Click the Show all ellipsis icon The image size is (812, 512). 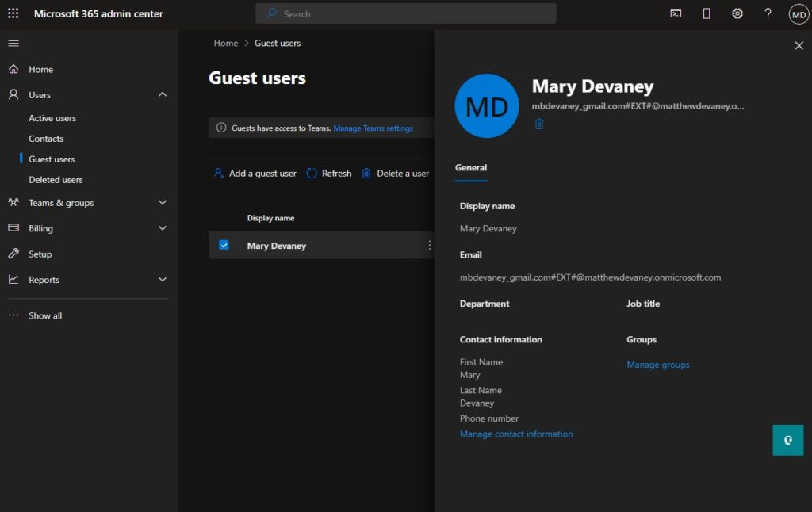[13, 315]
